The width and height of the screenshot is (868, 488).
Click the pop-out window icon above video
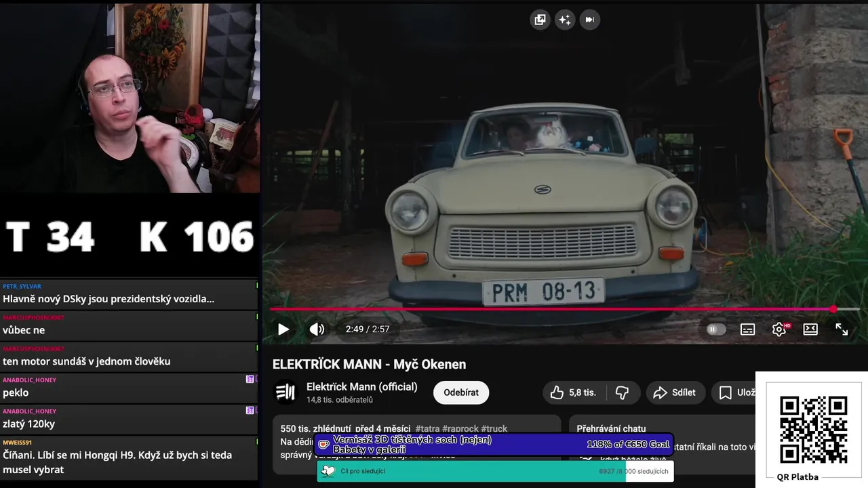pyautogui.click(x=540, y=20)
